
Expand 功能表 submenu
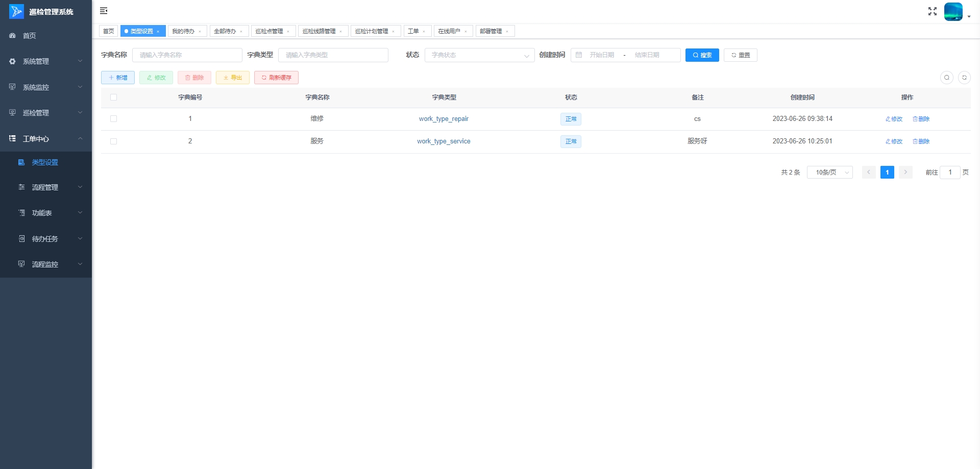(x=46, y=213)
